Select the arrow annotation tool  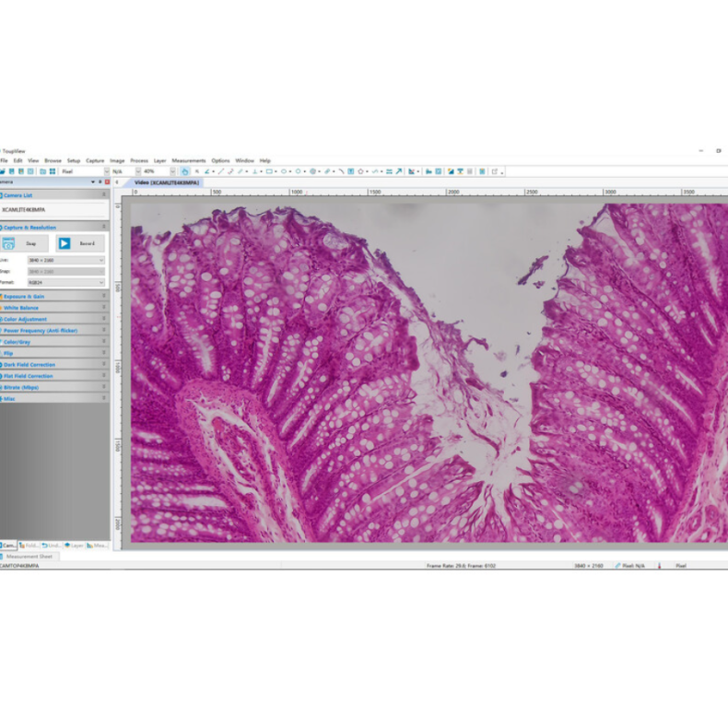(399, 171)
